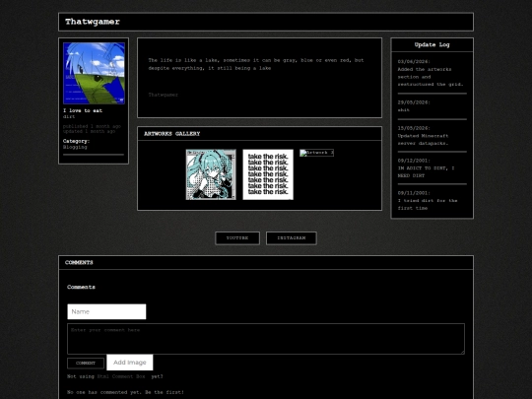
Task: Click the gray Thatwgamer quote signature
Action: pyautogui.click(x=164, y=95)
